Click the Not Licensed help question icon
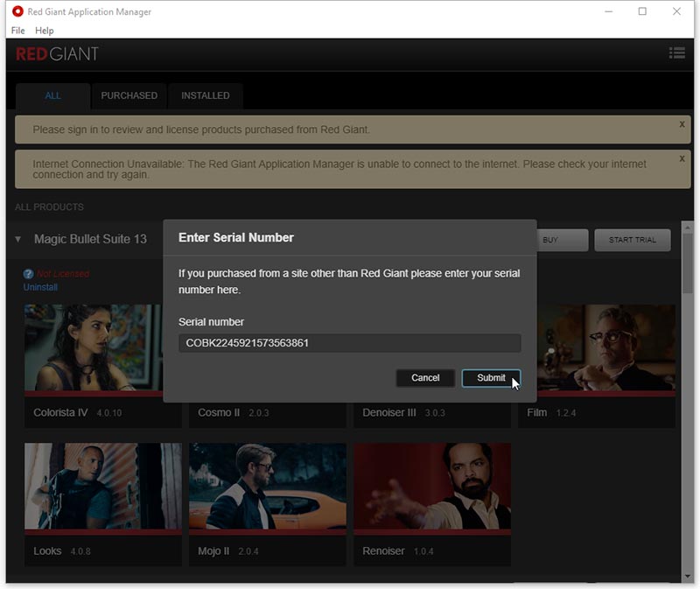The image size is (700, 589). 28,274
